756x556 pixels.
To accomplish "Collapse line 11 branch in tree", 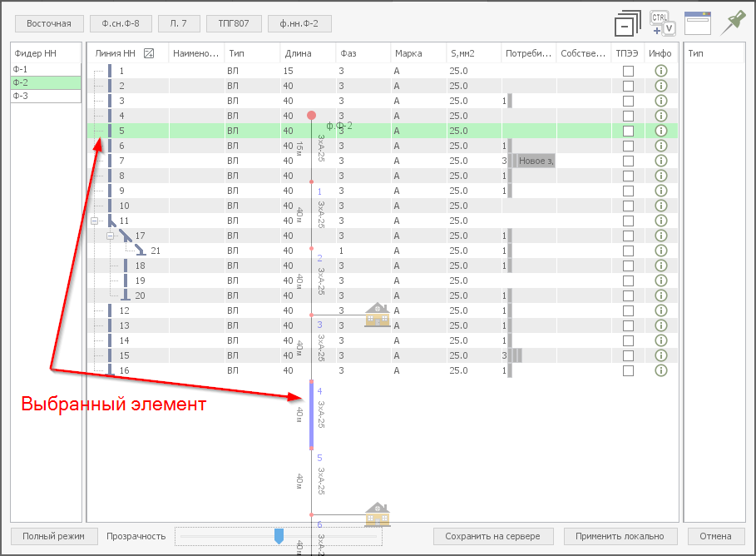I will pyautogui.click(x=95, y=221).
